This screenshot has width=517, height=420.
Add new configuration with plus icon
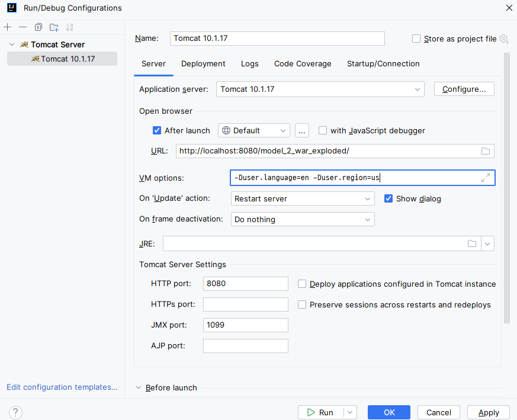tap(7, 27)
